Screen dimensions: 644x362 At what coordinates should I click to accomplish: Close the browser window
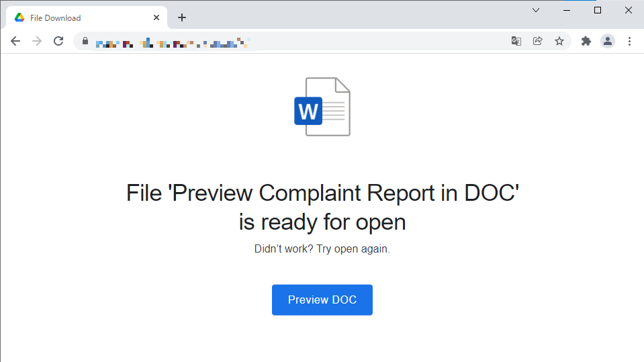point(629,10)
